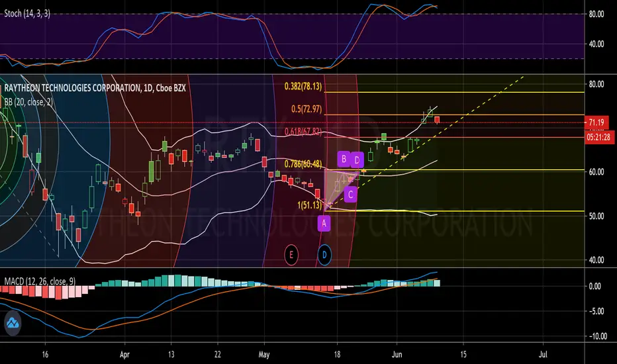This screenshot has height=364, width=617.
Task: Click the blue circled D marker
Action: click(324, 255)
